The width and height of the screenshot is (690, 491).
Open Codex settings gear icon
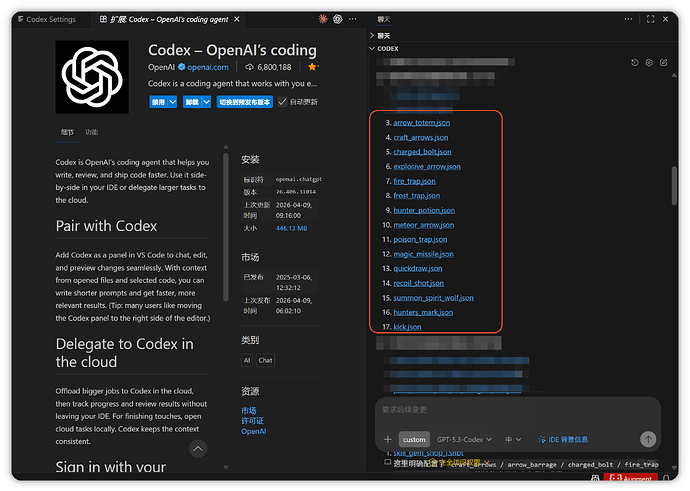coord(649,62)
